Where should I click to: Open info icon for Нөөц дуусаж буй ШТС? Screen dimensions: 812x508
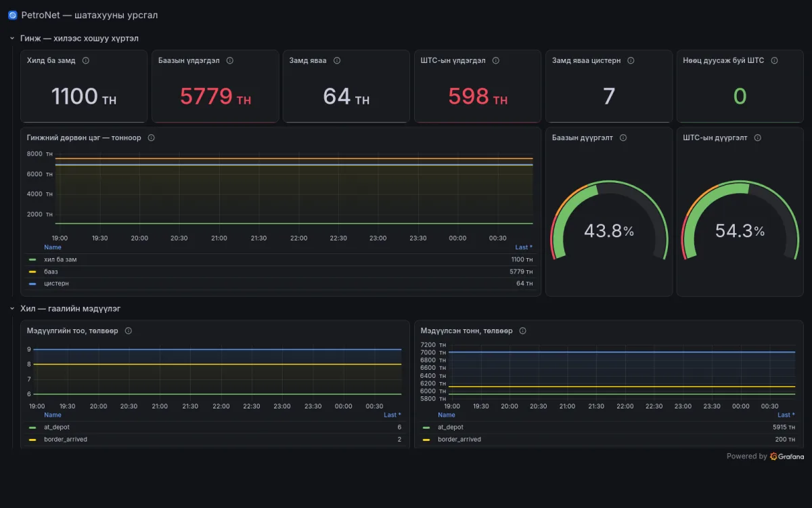(x=775, y=60)
